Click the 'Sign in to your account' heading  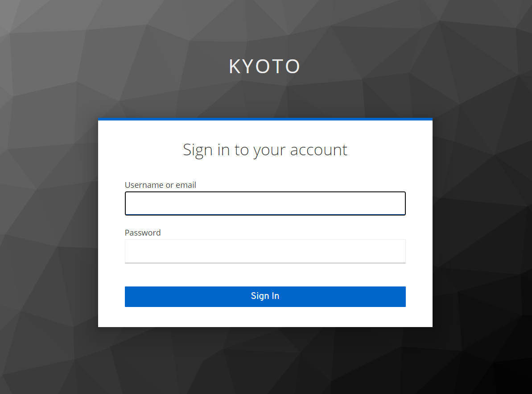pyautogui.click(x=265, y=149)
